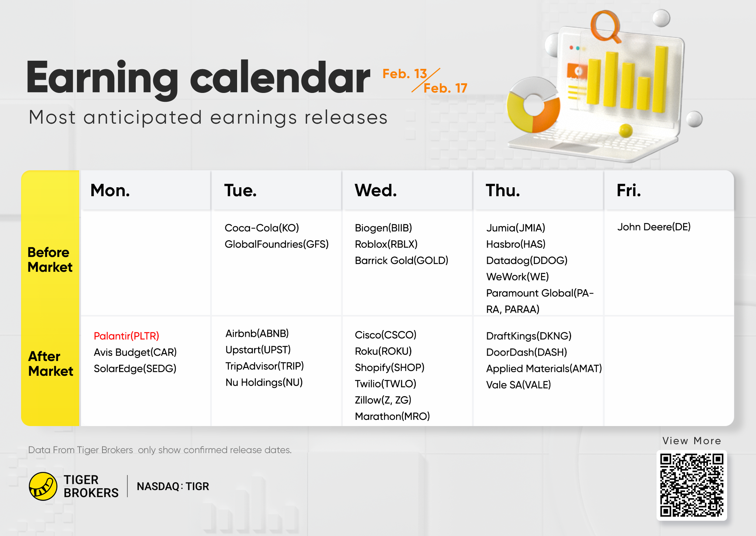Click the Airbnb(ABNB) entry
This screenshot has width=756, height=536.
pos(257,333)
